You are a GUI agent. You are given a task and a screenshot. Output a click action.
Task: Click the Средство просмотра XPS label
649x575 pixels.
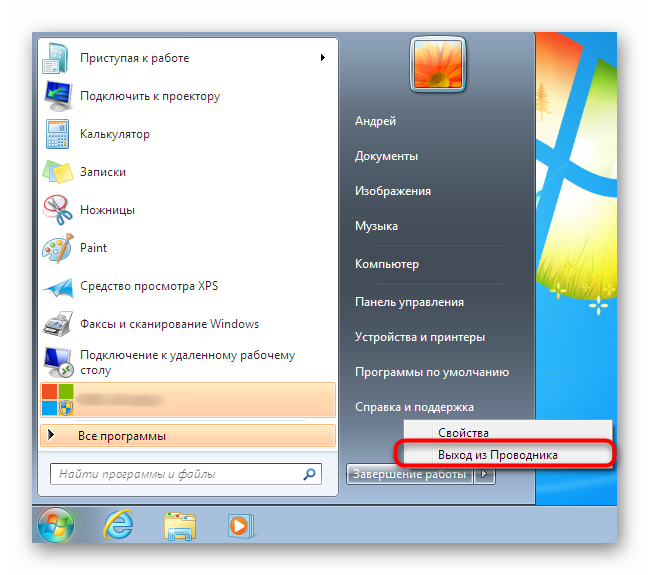pos(149,286)
